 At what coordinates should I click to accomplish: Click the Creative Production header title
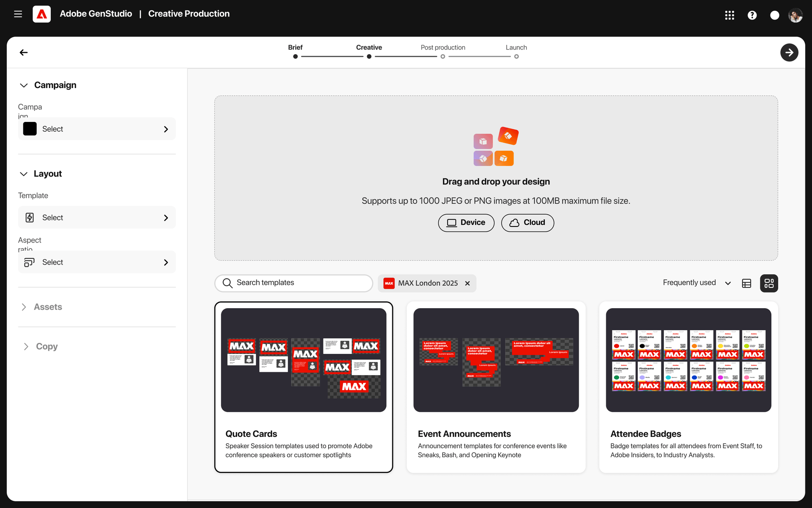click(x=189, y=14)
